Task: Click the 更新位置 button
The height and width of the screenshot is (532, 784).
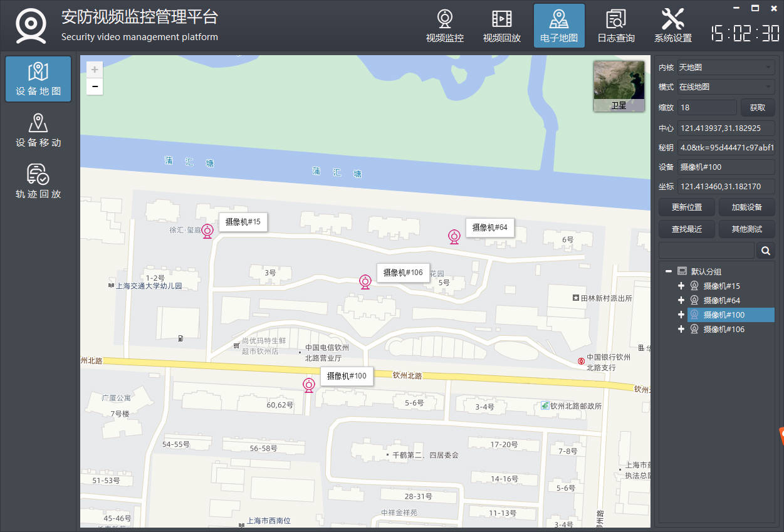Action: coord(686,207)
